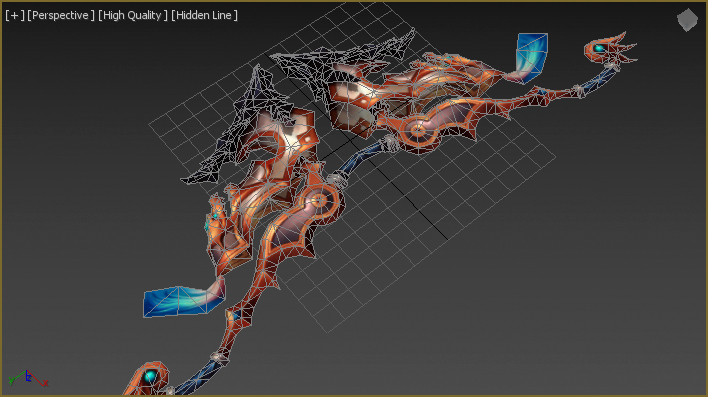The image size is (708, 397).
Task: Click the blue Z axis of tripod
Action: 28,376
